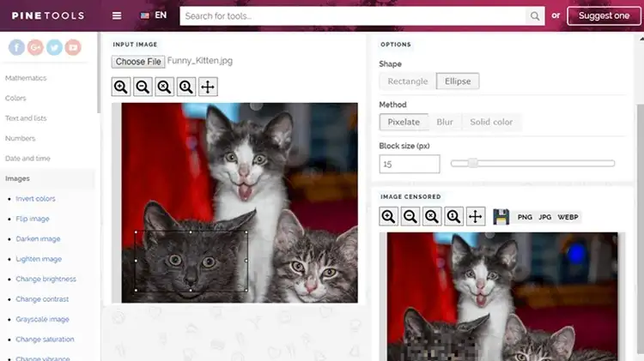The height and width of the screenshot is (361, 644).
Task: Open the Lighten image tool
Action: 39,259
